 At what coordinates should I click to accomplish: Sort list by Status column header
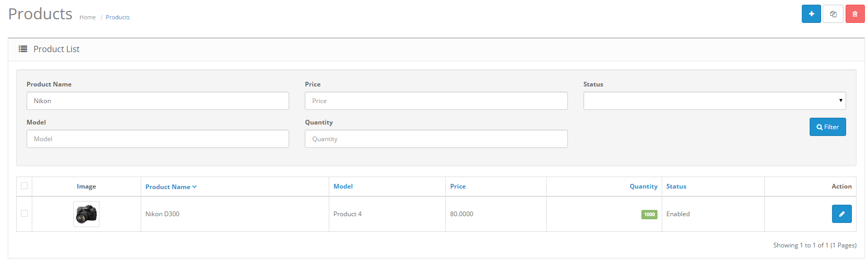point(676,186)
